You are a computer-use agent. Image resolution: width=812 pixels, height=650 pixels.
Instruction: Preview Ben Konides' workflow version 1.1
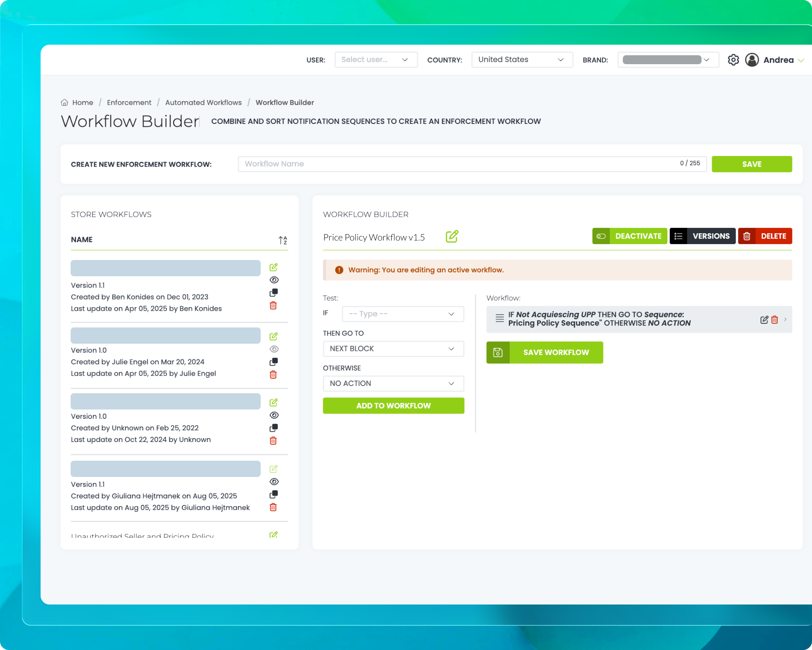pos(274,279)
